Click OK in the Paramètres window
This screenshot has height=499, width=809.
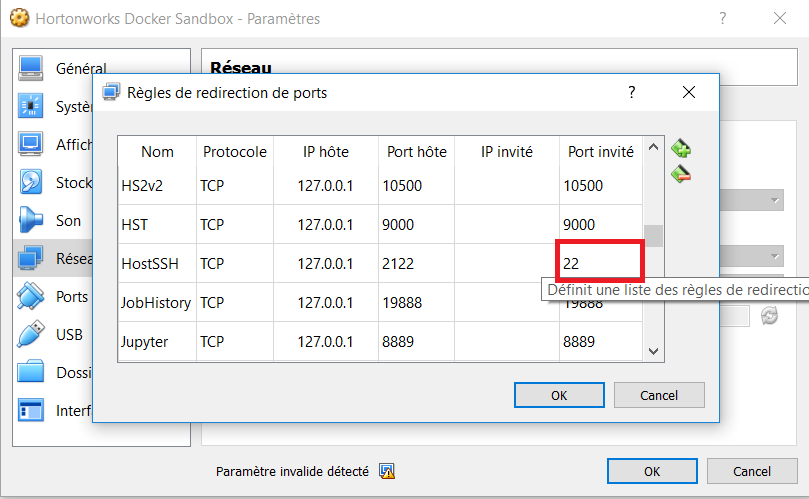pyautogui.click(x=652, y=471)
